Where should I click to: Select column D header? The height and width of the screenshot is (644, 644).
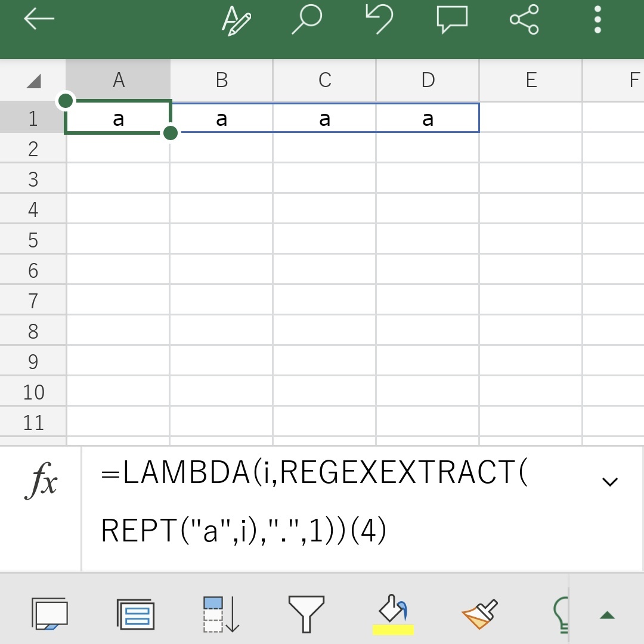(x=428, y=80)
